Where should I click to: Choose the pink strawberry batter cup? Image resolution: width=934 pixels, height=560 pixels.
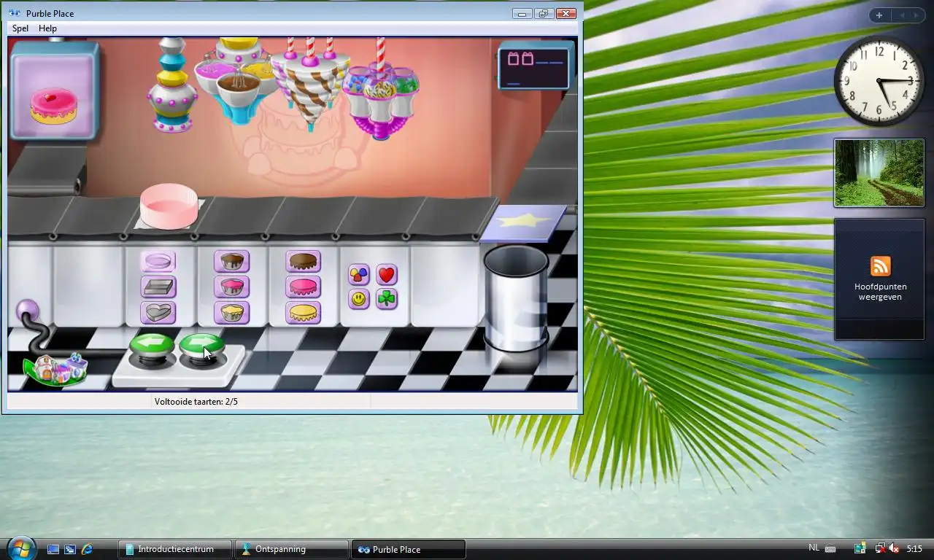tap(232, 287)
